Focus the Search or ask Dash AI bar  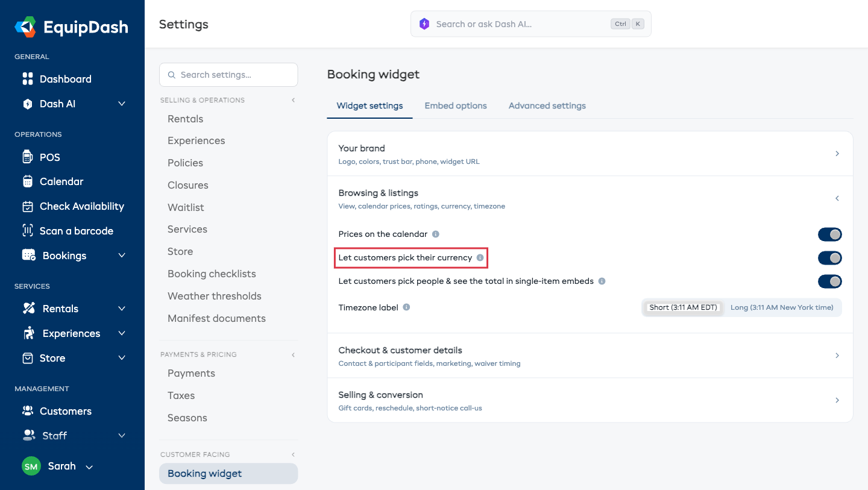[x=531, y=24]
